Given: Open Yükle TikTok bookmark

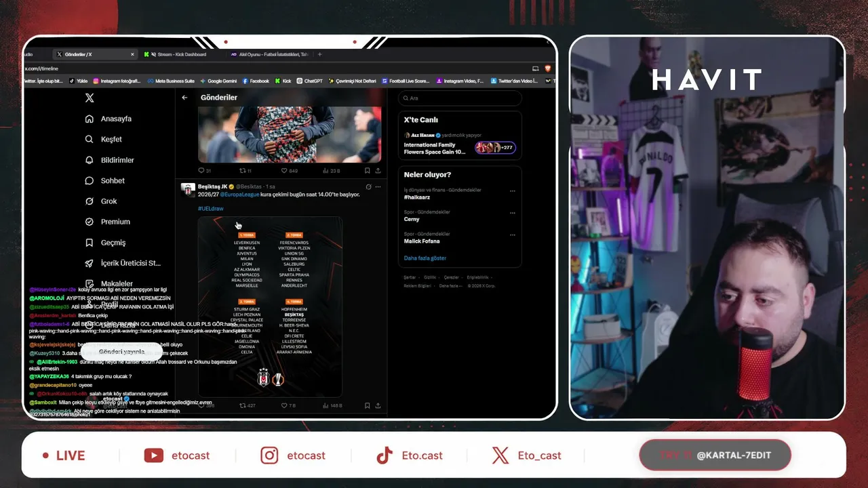Looking at the screenshot, I should [79, 81].
